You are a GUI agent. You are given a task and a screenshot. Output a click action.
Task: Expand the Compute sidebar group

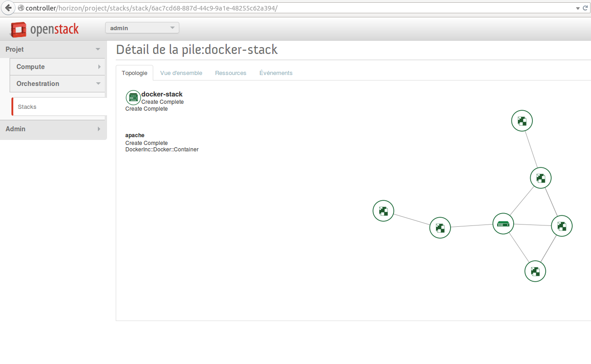coord(58,67)
